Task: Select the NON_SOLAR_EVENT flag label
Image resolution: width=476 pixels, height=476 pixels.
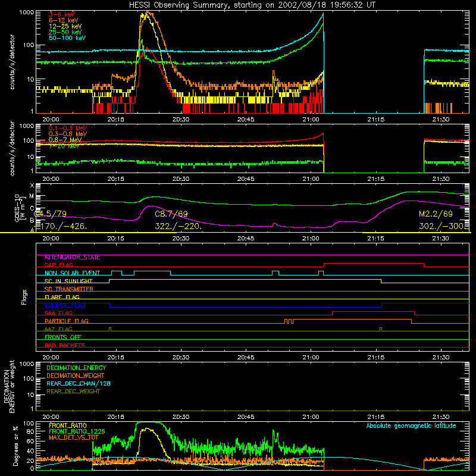Action: [x=72, y=273]
